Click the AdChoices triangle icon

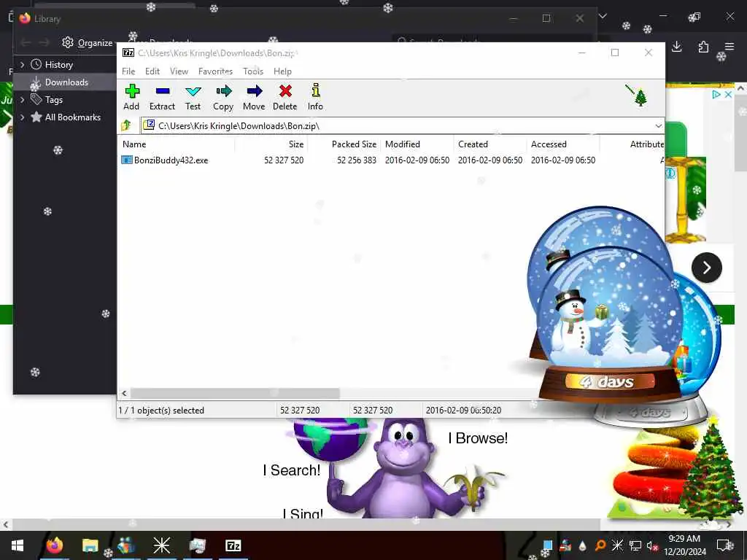716,94
